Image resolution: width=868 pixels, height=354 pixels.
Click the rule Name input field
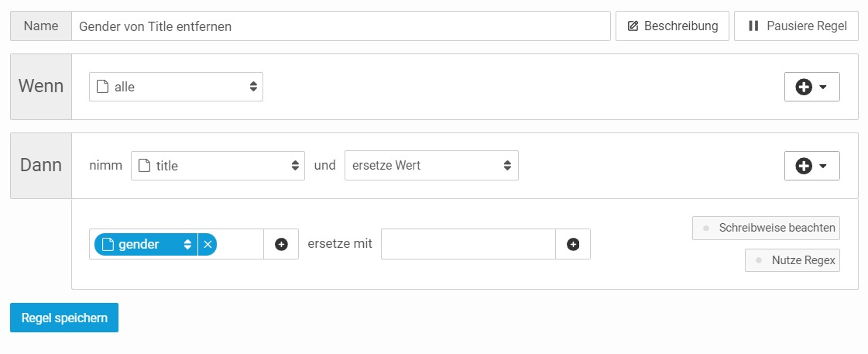pyautogui.click(x=341, y=26)
